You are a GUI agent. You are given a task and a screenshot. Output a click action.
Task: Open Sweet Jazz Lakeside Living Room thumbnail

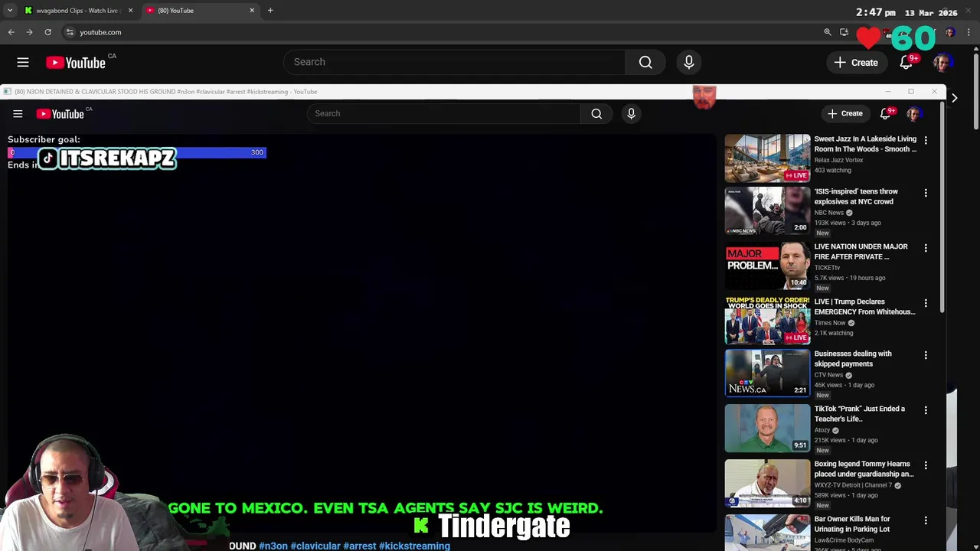(x=767, y=158)
